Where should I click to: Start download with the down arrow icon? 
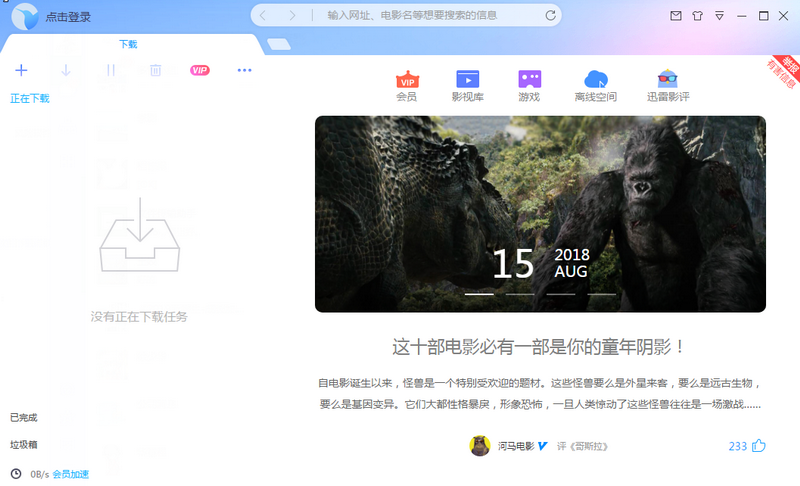click(66, 70)
